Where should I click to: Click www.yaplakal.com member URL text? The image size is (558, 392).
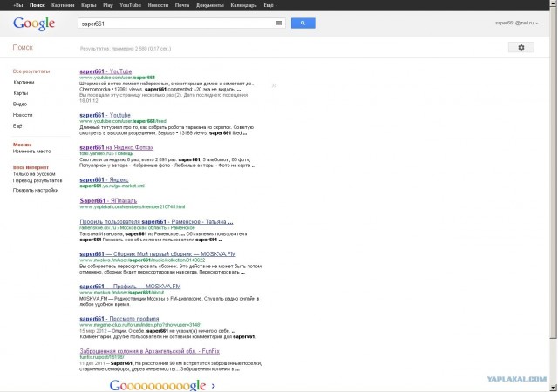pos(132,206)
